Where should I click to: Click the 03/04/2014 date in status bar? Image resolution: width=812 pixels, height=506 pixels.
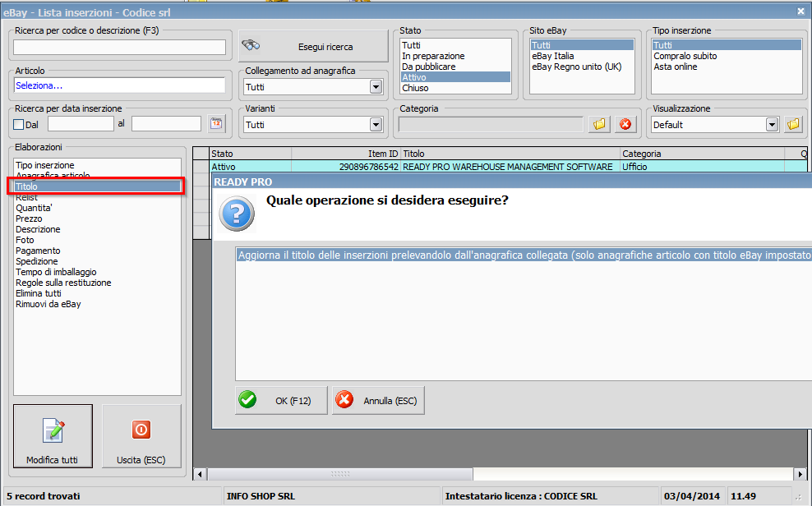[692, 496]
